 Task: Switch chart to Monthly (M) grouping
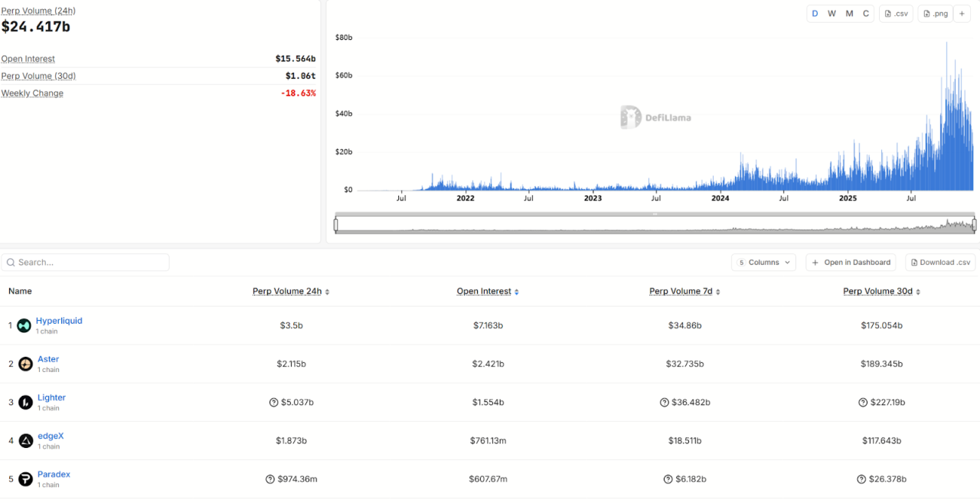coord(849,14)
